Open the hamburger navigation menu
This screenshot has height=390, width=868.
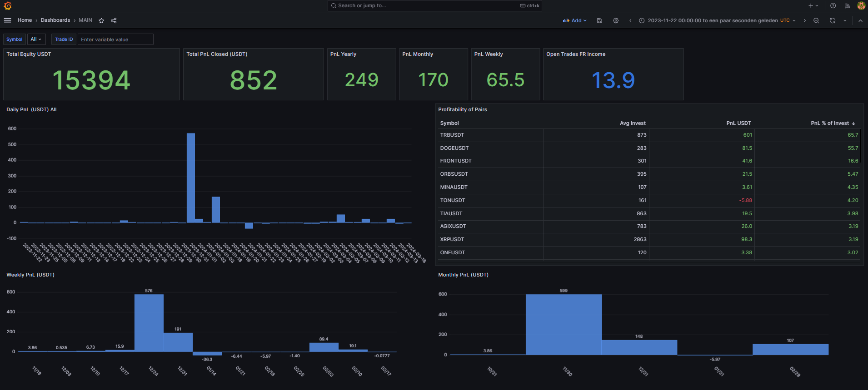point(7,20)
